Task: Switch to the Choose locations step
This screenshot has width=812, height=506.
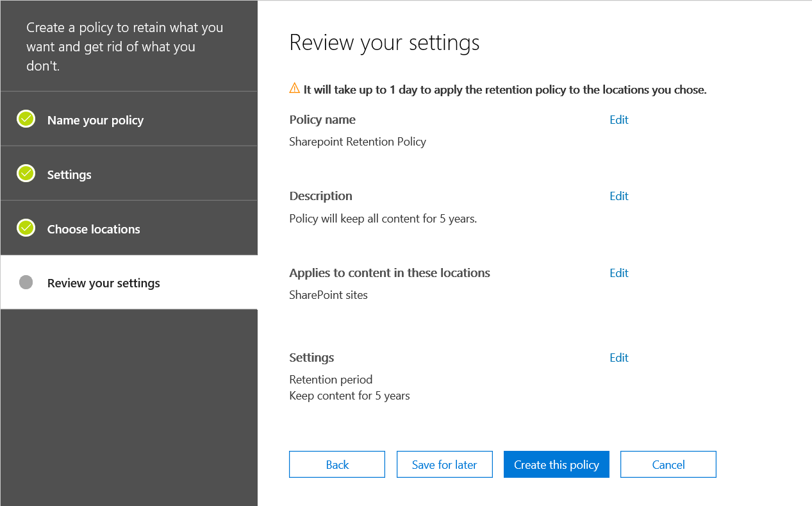Action: (93, 228)
